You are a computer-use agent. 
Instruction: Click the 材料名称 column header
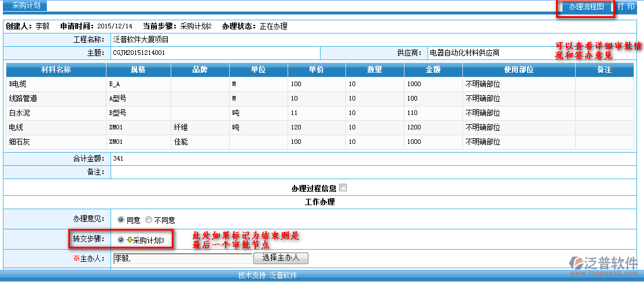[56, 69]
